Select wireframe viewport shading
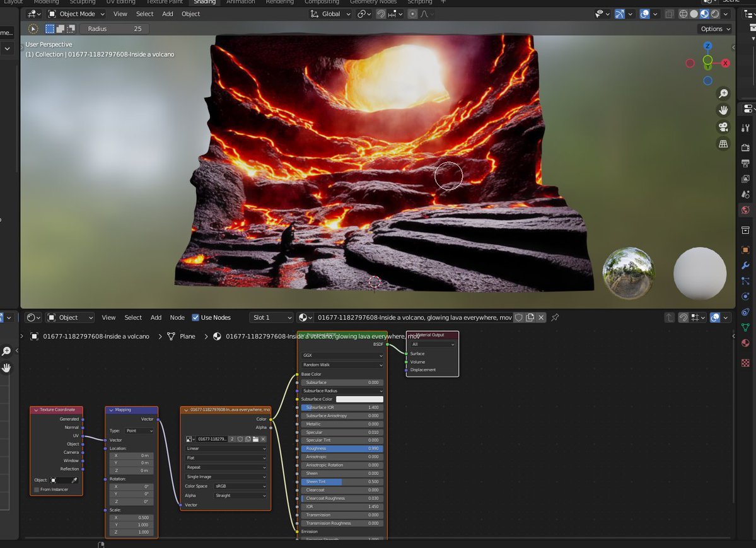Image resolution: width=756 pixels, height=548 pixels. click(x=683, y=14)
